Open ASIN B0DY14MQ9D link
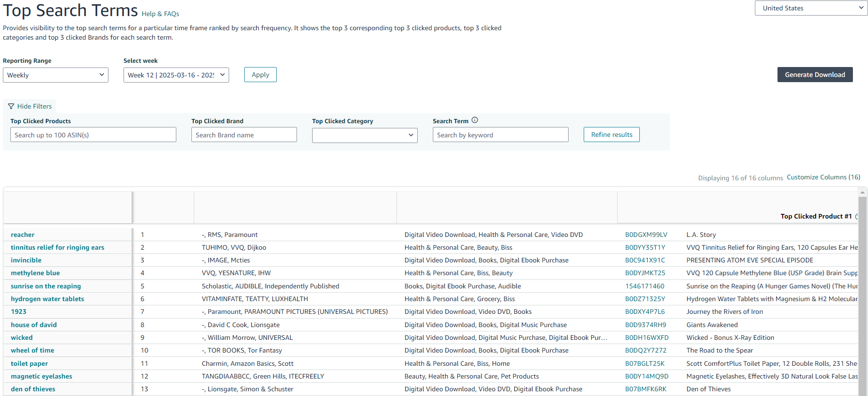 (647, 376)
